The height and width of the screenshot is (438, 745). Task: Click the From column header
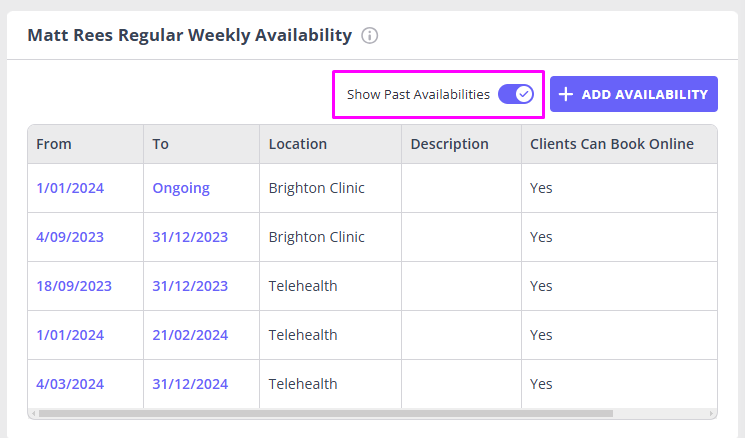pos(54,144)
